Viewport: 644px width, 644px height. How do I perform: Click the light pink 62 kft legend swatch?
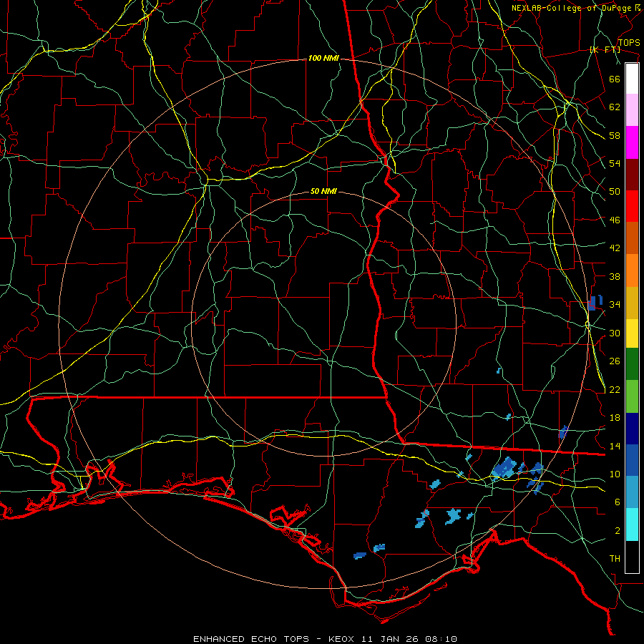pyautogui.click(x=632, y=109)
